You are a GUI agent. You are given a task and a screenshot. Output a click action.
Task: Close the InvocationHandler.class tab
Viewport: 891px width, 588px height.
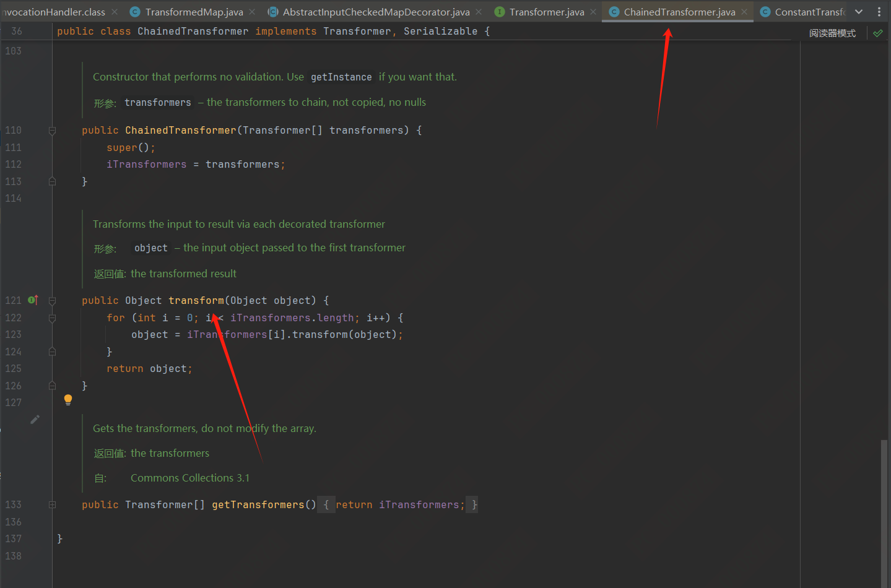115,12
